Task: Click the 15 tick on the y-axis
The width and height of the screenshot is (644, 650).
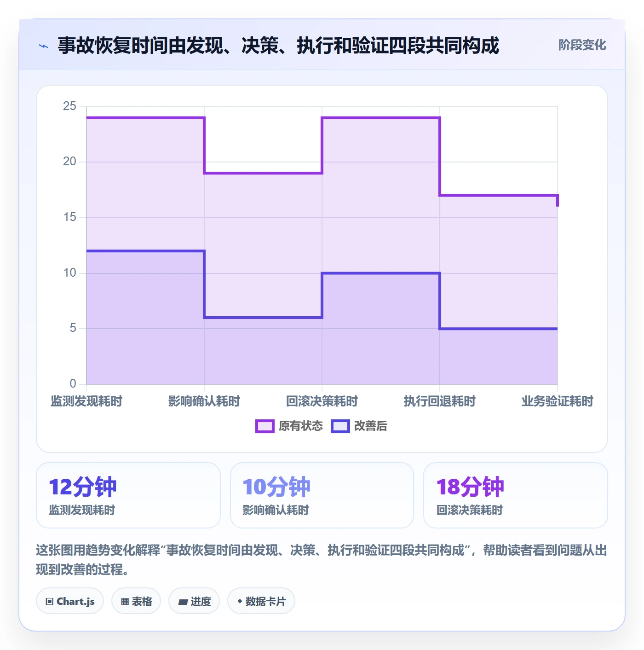Action: pyautogui.click(x=70, y=217)
